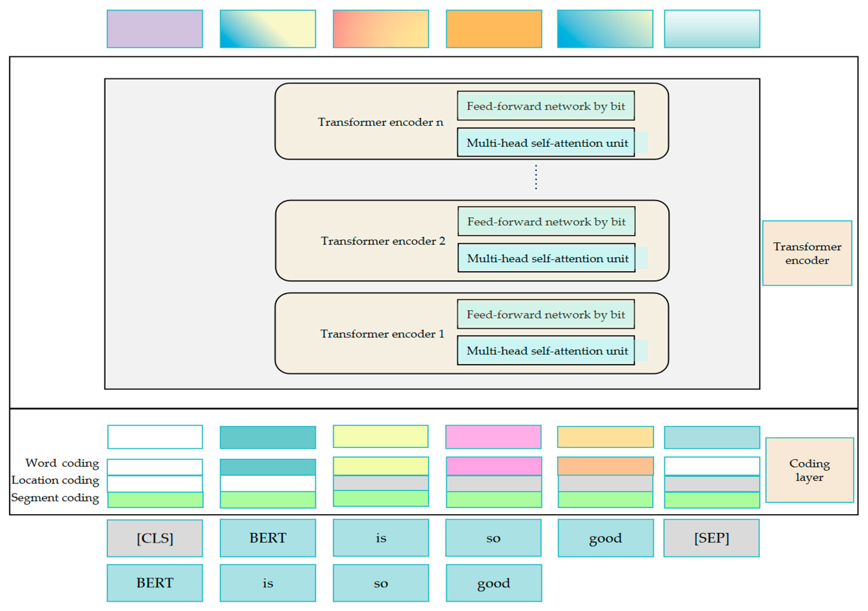Click the Segment coding label

click(55, 498)
